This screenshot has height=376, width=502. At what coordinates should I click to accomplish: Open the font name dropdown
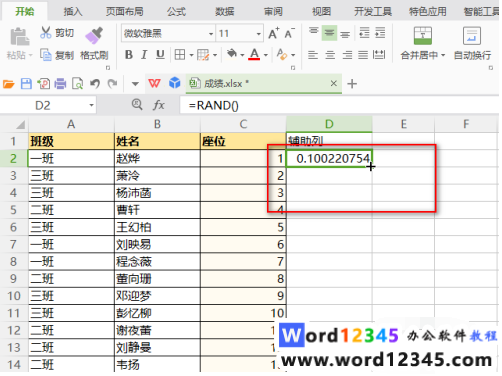(x=211, y=34)
